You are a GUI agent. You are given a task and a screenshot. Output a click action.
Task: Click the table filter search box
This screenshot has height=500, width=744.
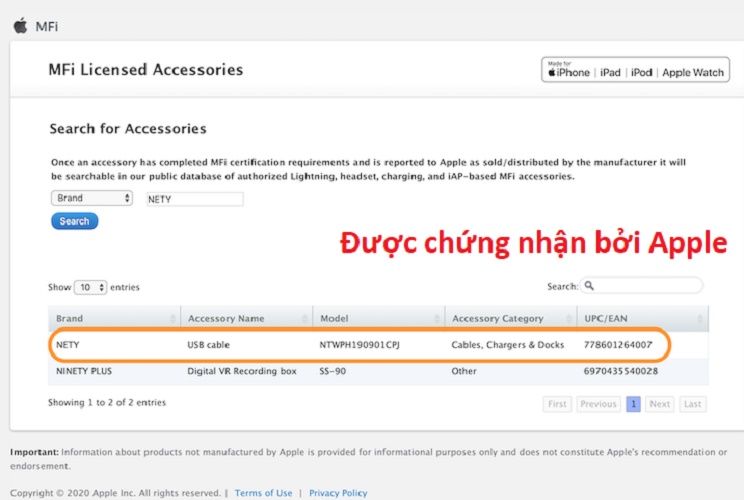click(x=641, y=286)
